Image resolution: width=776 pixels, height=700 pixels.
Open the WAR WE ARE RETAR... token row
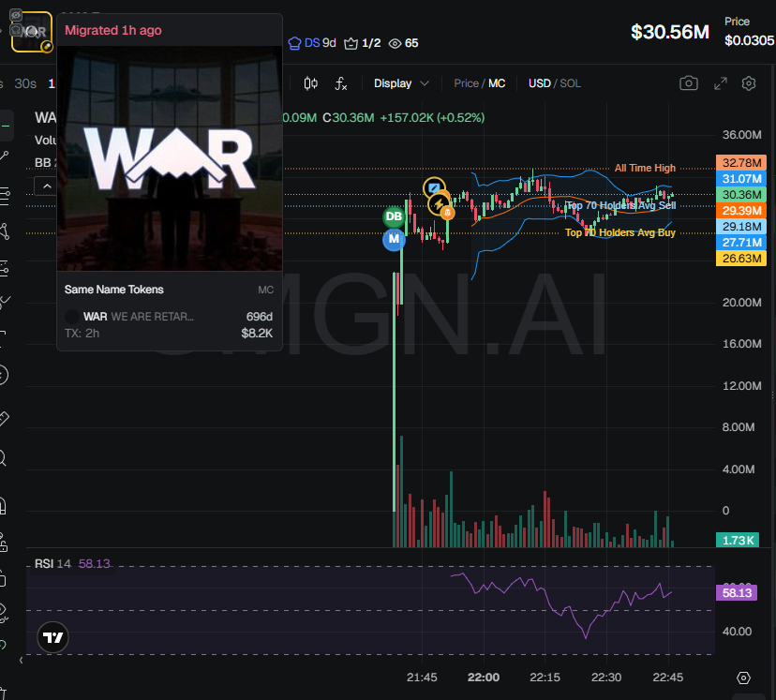170,324
